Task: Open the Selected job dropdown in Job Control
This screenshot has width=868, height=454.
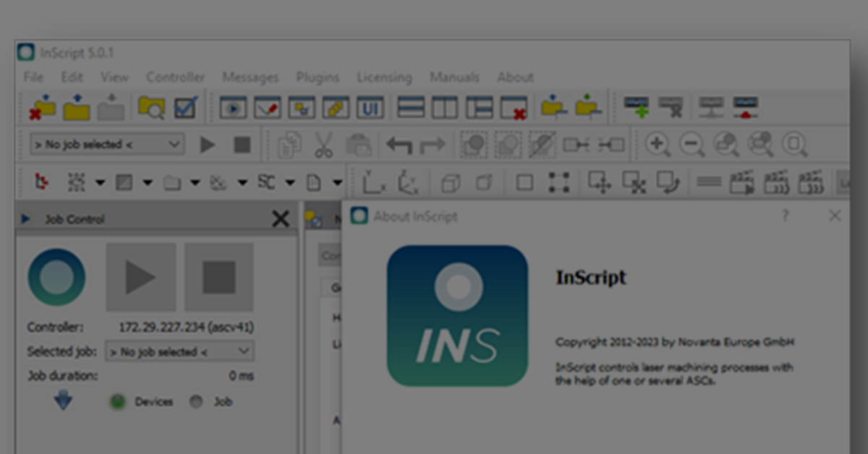Action: 179,352
